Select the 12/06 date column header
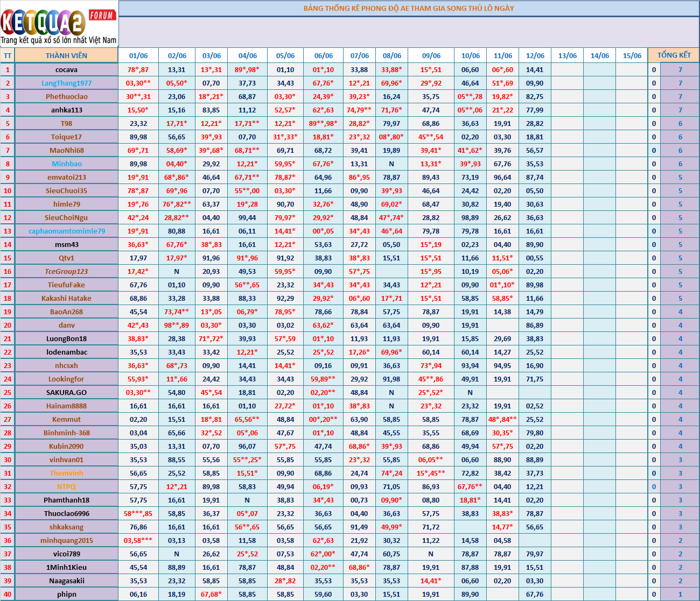The image size is (700, 601). tap(535, 56)
